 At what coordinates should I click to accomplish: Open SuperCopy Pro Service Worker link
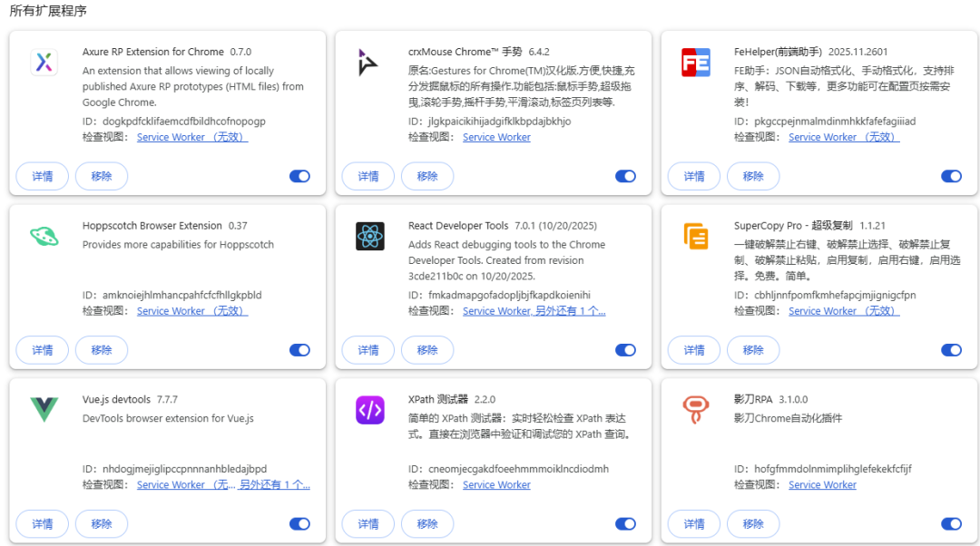tap(844, 310)
